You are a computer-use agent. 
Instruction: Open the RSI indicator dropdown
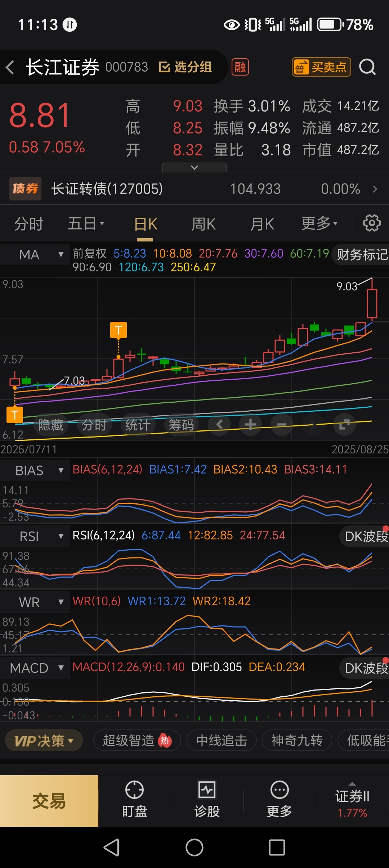coord(35,536)
